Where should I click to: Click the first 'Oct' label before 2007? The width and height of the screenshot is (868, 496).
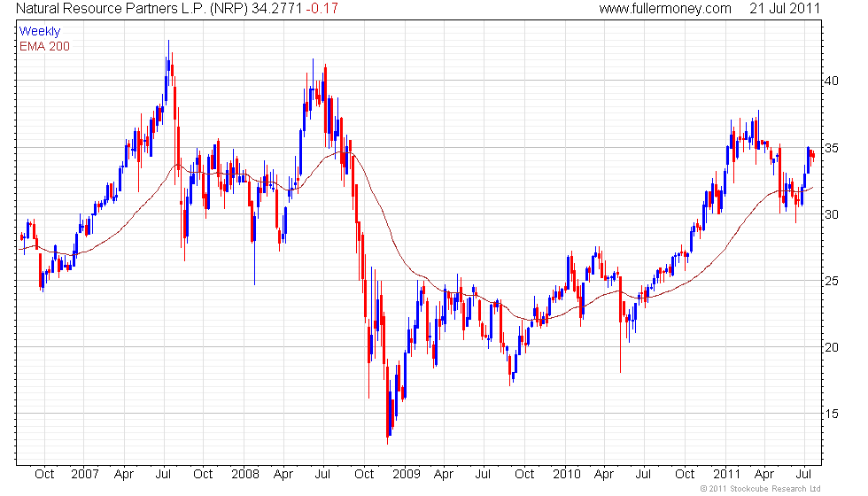pyautogui.click(x=44, y=475)
